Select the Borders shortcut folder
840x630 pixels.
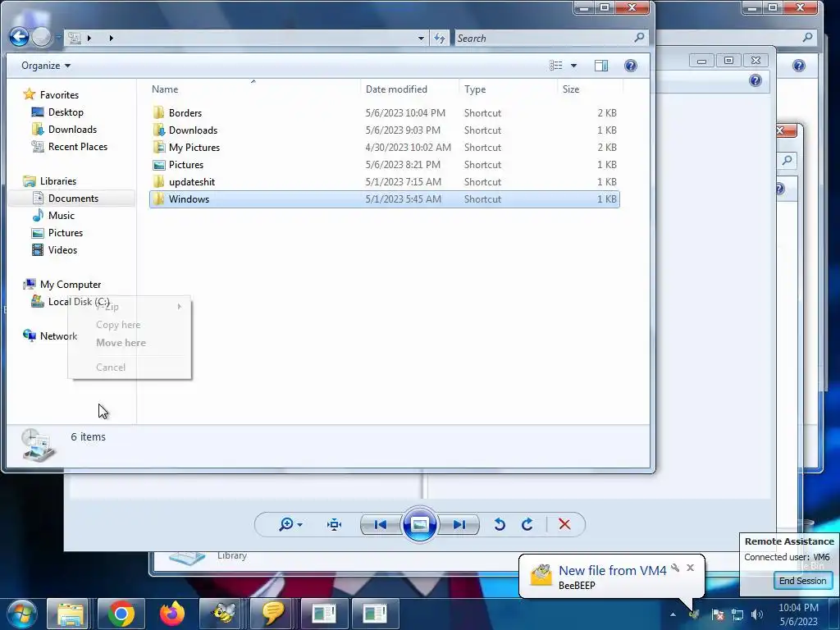click(x=384, y=113)
